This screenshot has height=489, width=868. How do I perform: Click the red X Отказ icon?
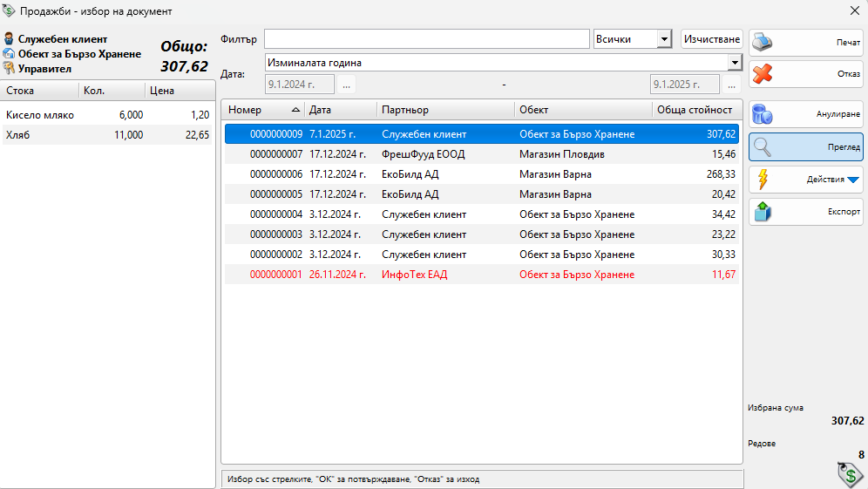pyautogui.click(x=763, y=74)
